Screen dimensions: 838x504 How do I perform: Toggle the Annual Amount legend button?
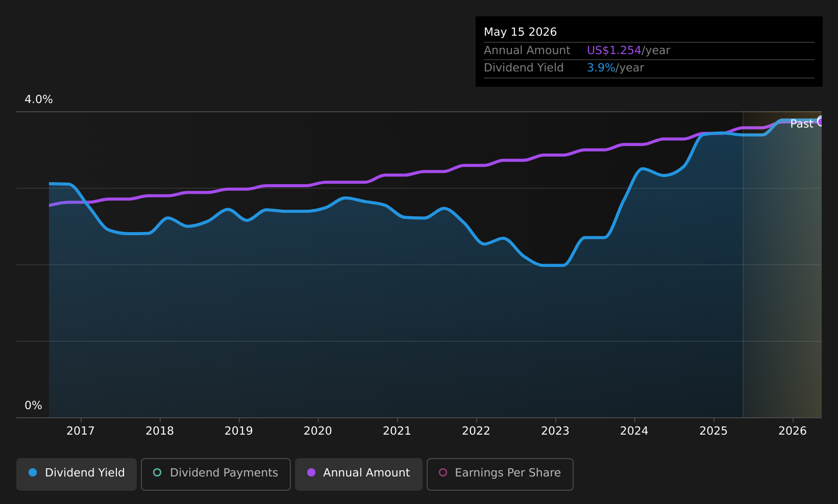click(x=359, y=474)
